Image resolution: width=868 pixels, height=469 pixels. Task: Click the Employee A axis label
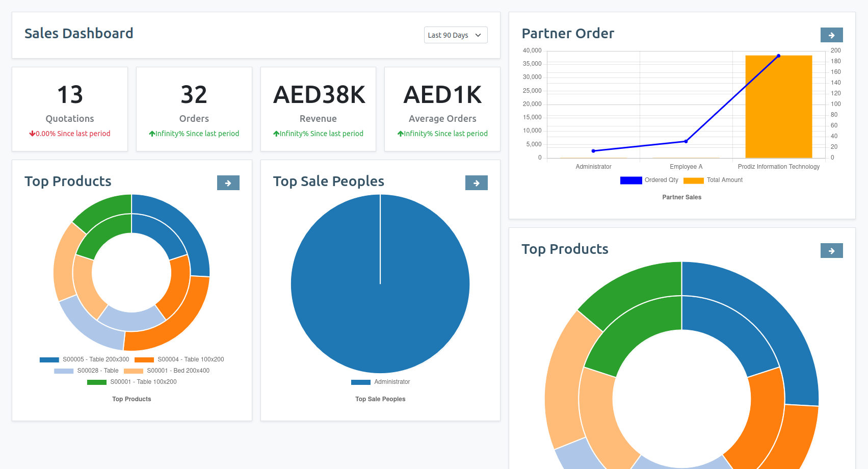pos(686,167)
